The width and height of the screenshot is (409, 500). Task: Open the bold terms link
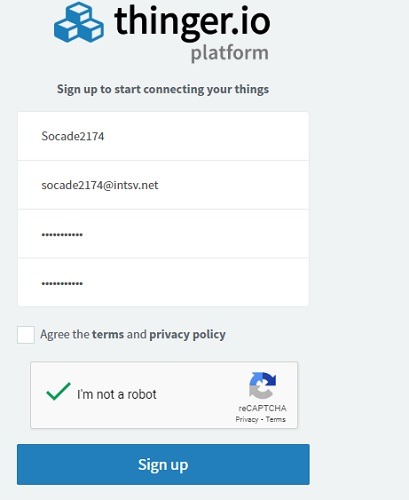click(x=108, y=334)
